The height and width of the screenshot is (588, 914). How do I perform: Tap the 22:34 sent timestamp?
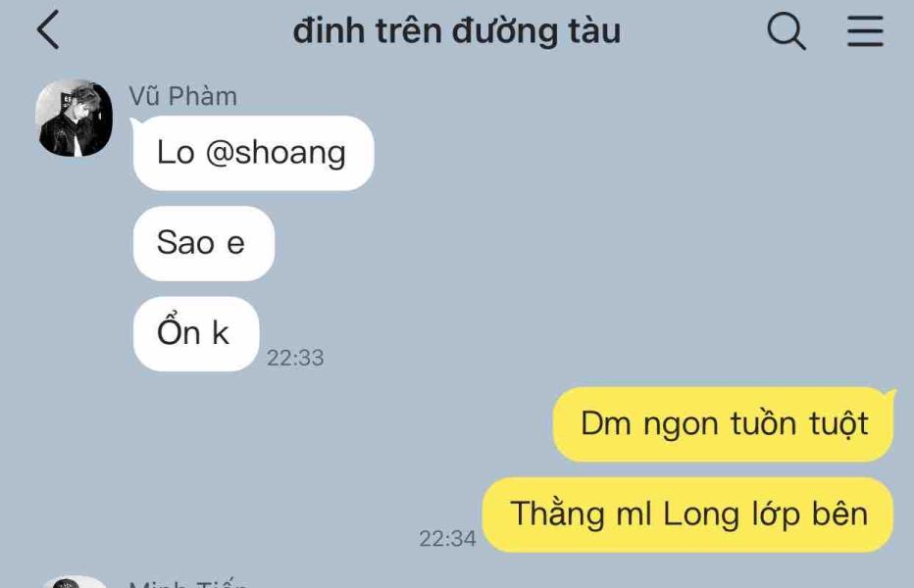point(447,538)
